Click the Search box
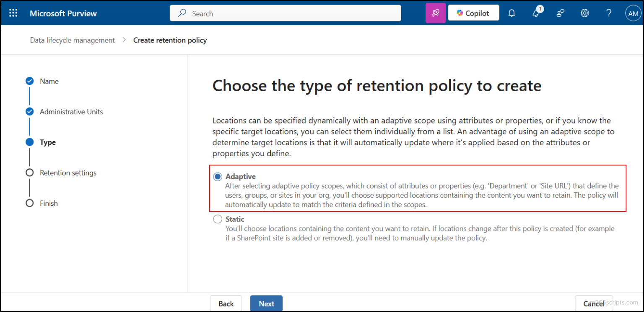644x312 pixels. point(285,13)
